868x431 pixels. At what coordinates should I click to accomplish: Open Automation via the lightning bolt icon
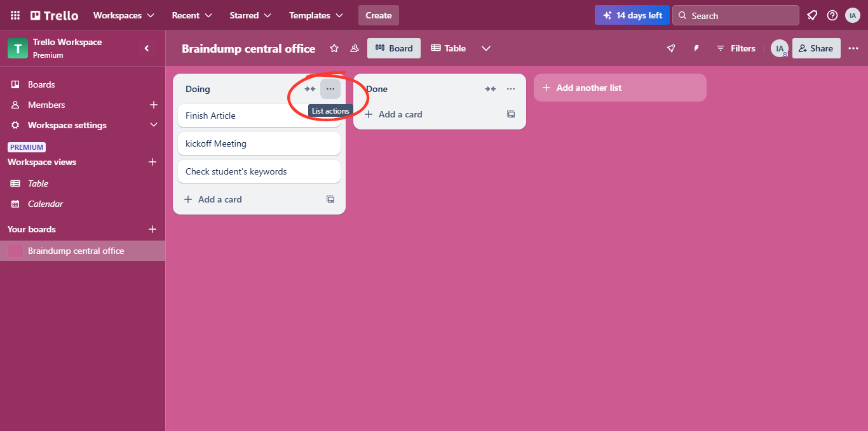(696, 48)
